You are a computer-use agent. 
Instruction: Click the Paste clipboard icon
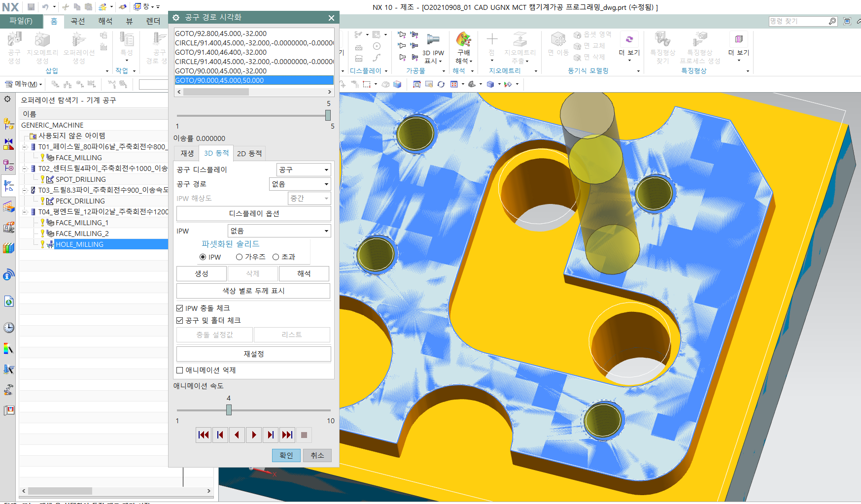[88, 7]
